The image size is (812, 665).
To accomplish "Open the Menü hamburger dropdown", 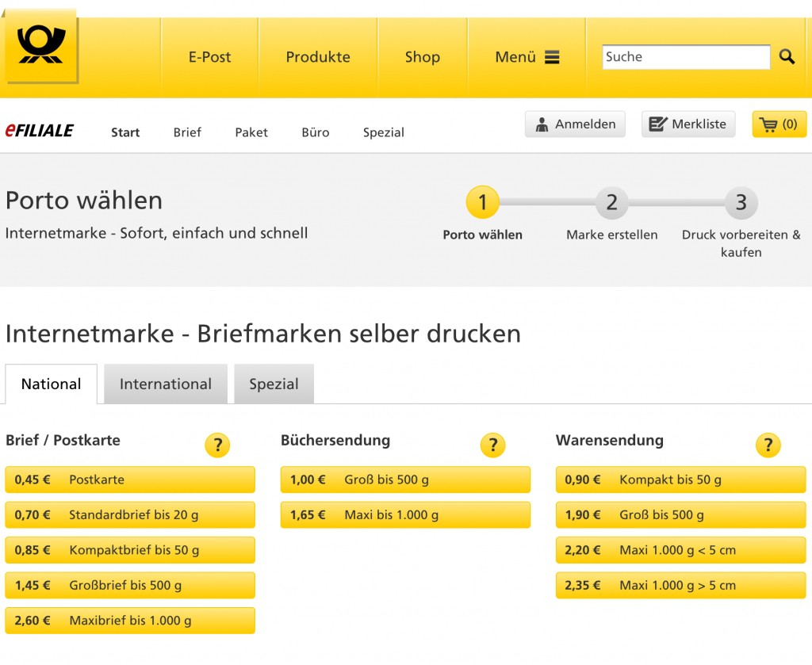I will [x=527, y=57].
